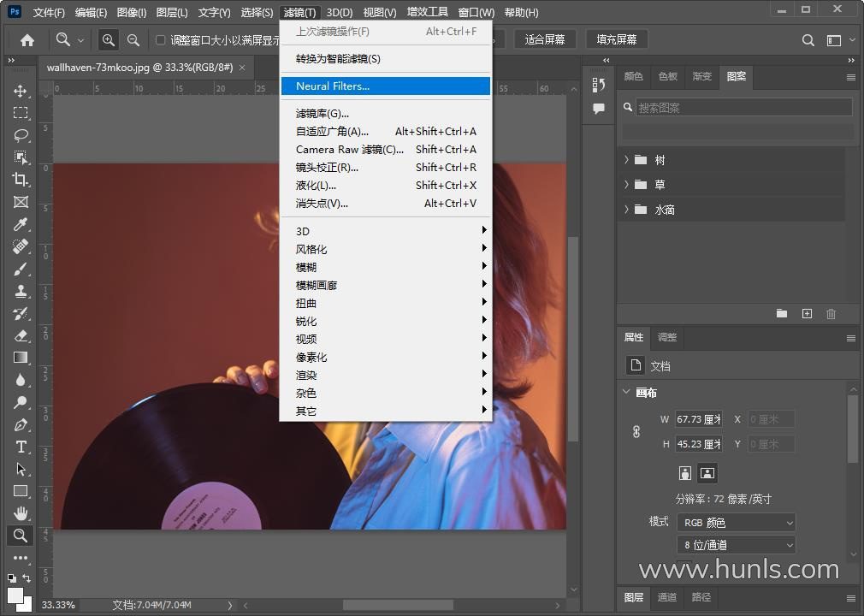864x616 pixels.
Task: Select the Dodge tool
Action: pyautogui.click(x=21, y=402)
